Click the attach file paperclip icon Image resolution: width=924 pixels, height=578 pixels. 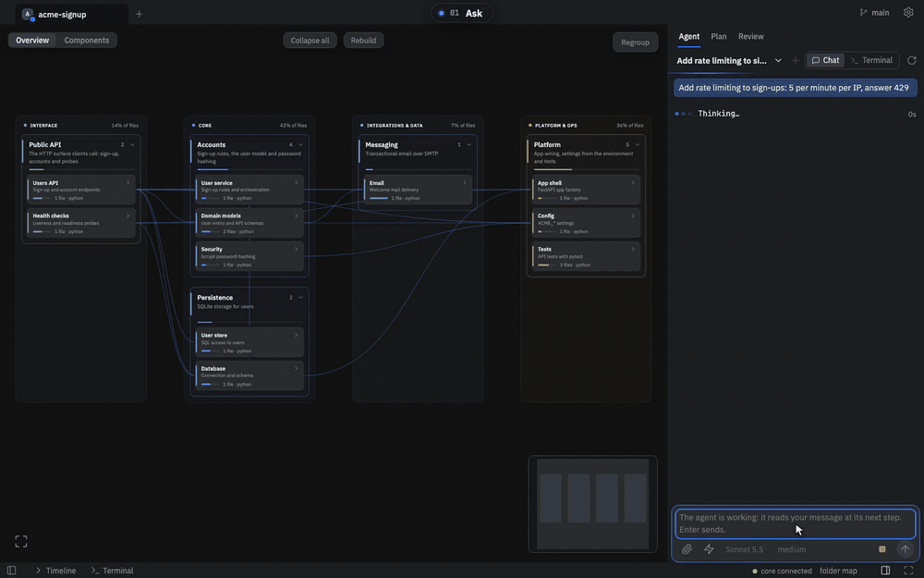(x=687, y=549)
